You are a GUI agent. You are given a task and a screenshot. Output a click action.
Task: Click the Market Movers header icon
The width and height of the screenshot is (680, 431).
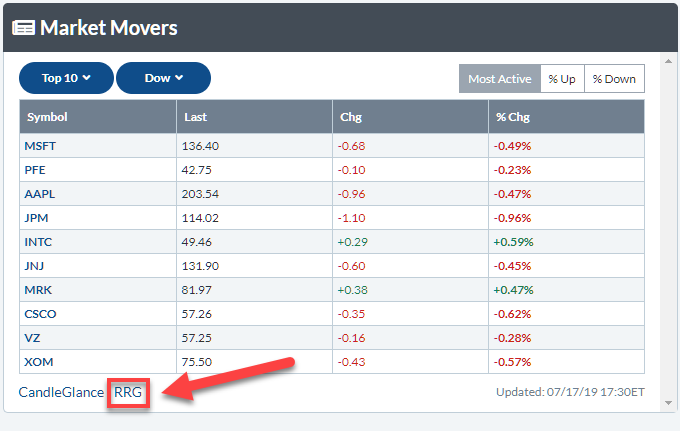pyautogui.click(x=24, y=28)
